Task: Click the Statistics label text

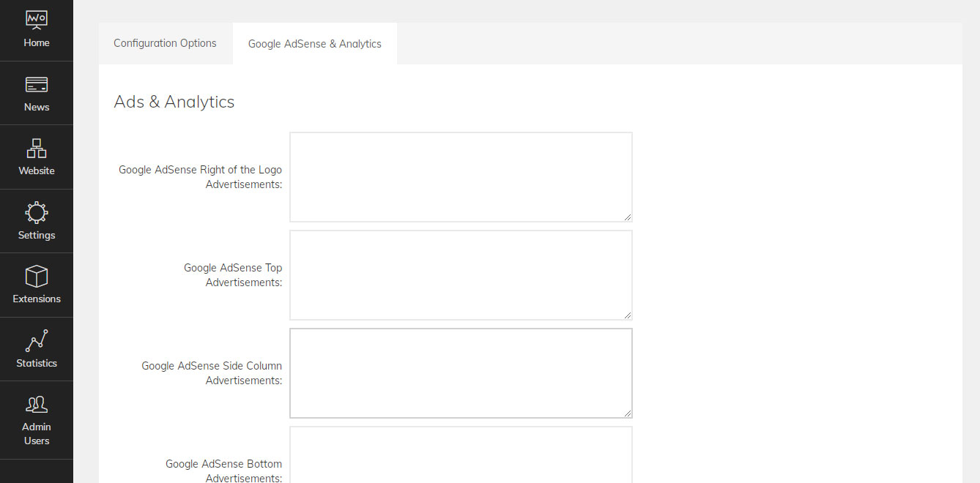Action: coord(36,362)
